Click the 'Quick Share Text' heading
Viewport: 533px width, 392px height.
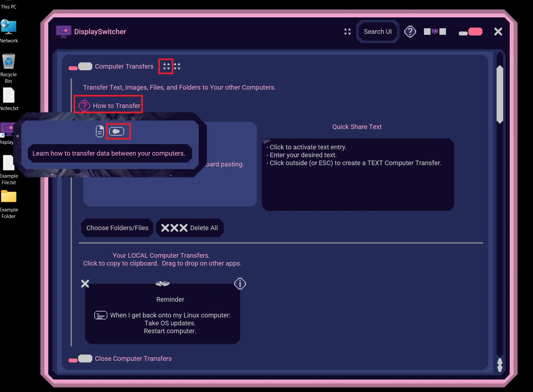pos(357,127)
